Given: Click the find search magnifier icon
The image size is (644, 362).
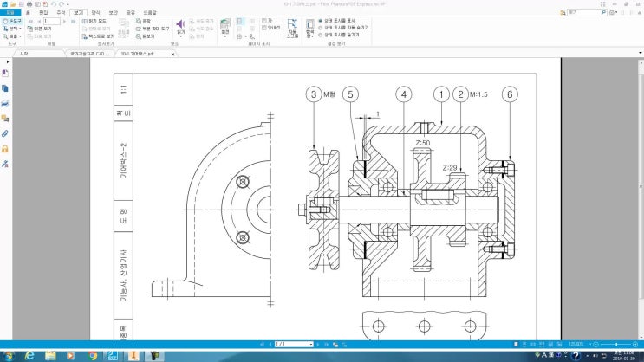Looking at the screenshot, I should click(603, 13).
